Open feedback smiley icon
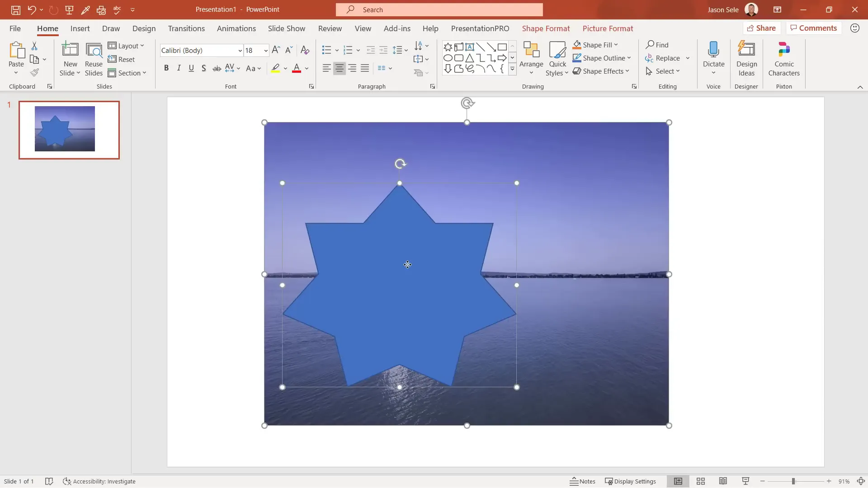The height and width of the screenshot is (488, 868). click(x=854, y=28)
